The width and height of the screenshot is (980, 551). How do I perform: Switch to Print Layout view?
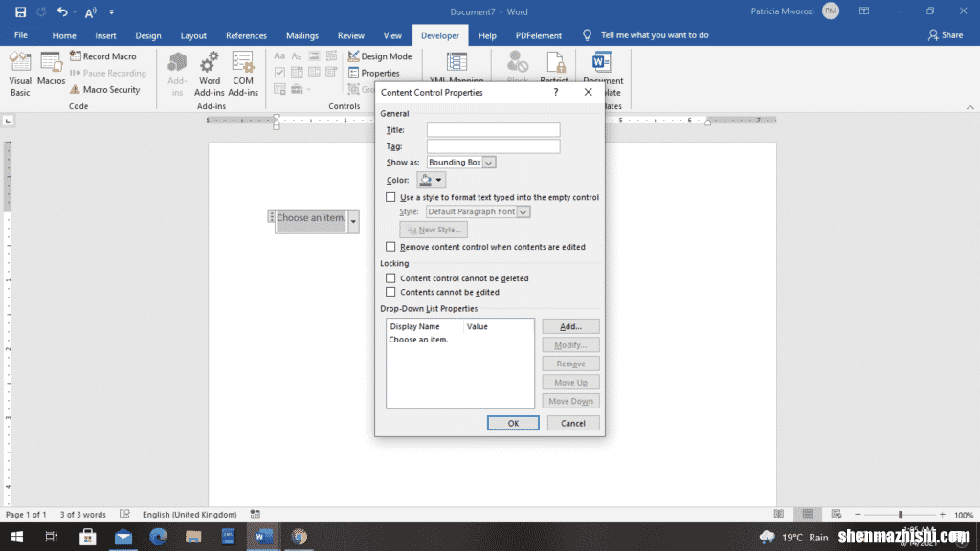808,514
